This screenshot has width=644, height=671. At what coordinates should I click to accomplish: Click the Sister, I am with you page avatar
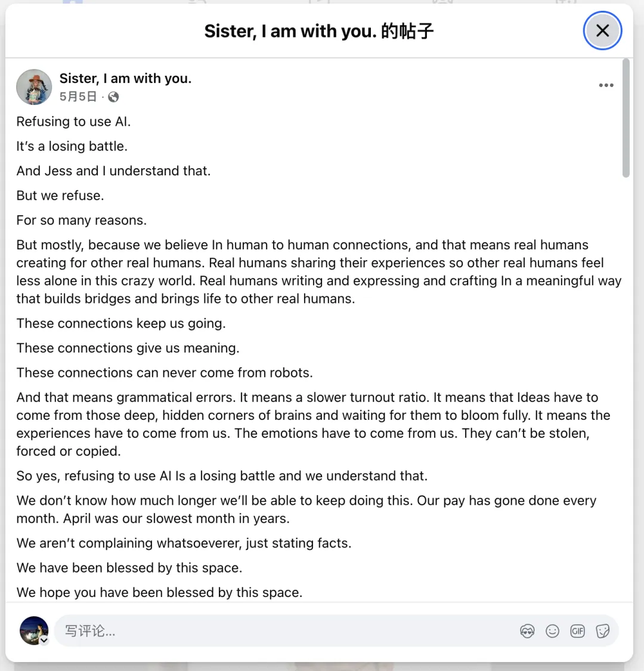pyautogui.click(x=34, y=86)
